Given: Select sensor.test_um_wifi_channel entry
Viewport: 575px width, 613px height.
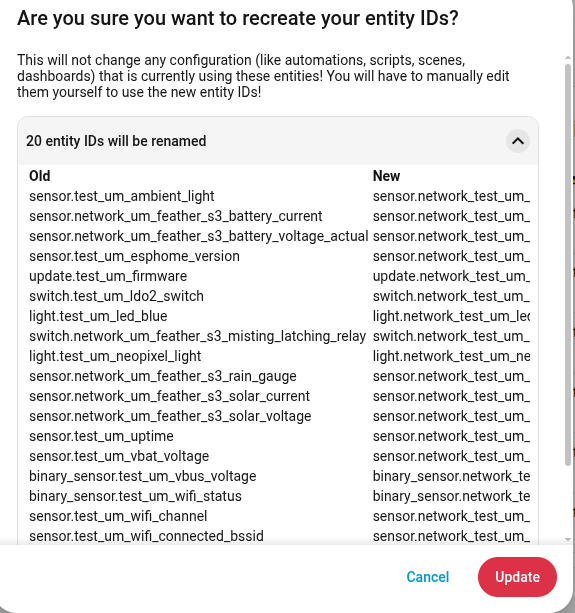Looking at the screenshot, I should tap(118, 516).
